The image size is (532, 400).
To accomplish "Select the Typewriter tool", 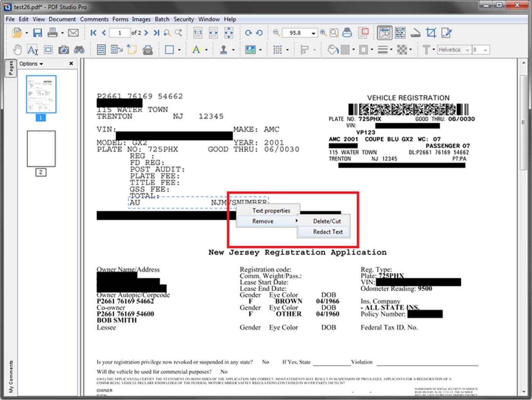I will [x=147, y=50].
